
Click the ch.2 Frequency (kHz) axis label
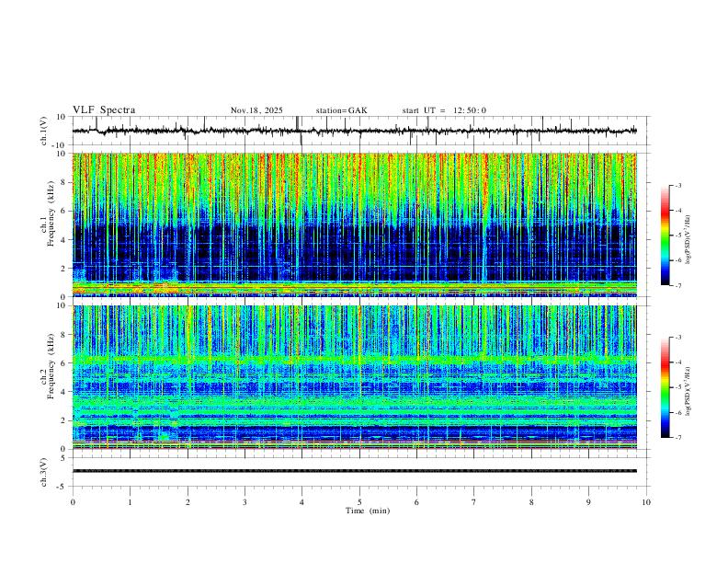[x=48, y=365]
